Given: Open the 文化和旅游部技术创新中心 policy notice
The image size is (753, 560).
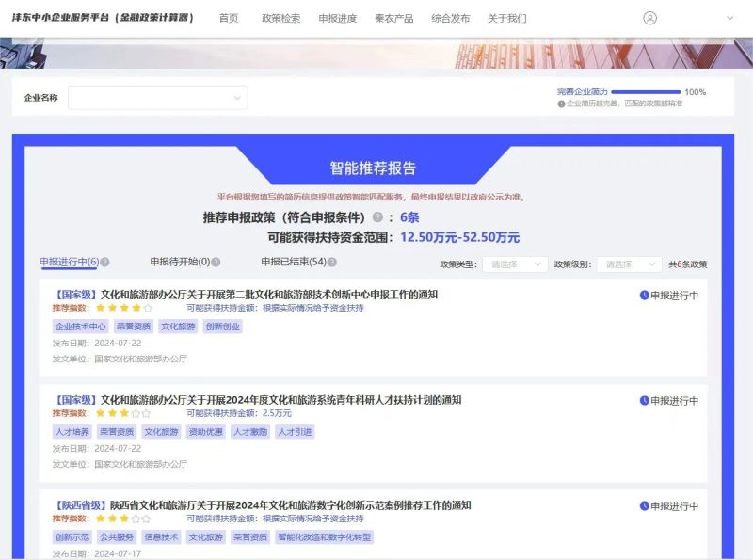Looking at the screenshot, I should pyautogui.click(x=268, y=295).
